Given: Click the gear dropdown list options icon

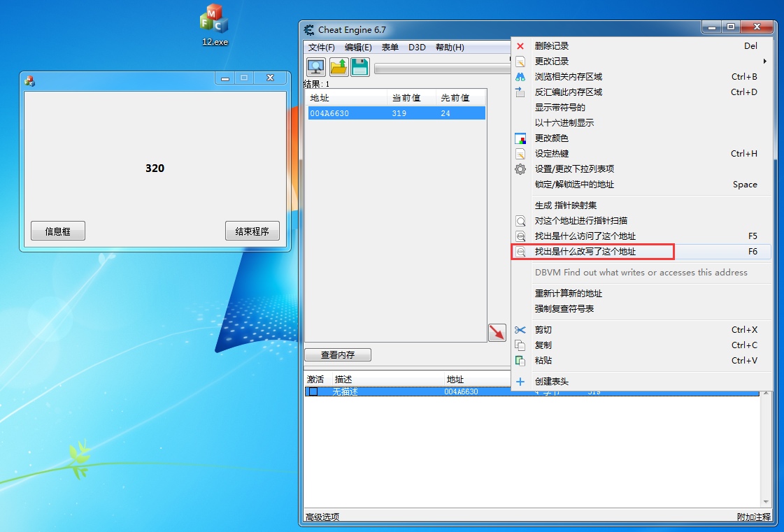Looking at the screenshot, I should (x=520, y=169).
